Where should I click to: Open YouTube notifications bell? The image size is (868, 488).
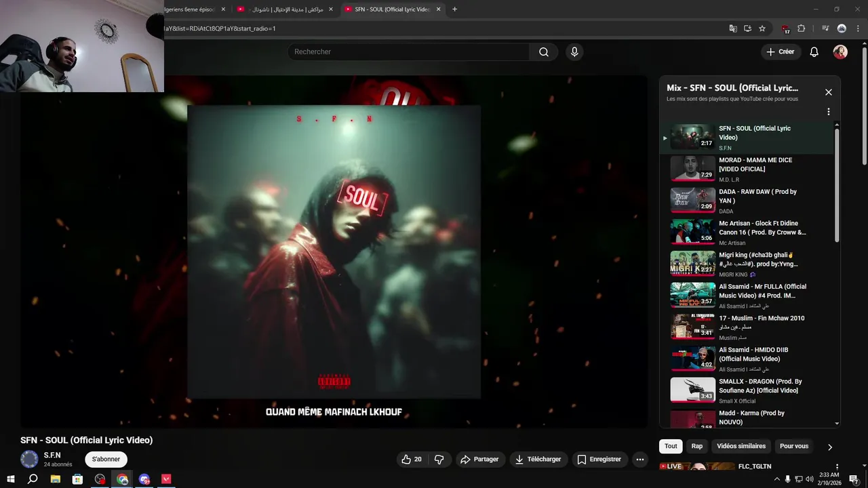[814, 52]
